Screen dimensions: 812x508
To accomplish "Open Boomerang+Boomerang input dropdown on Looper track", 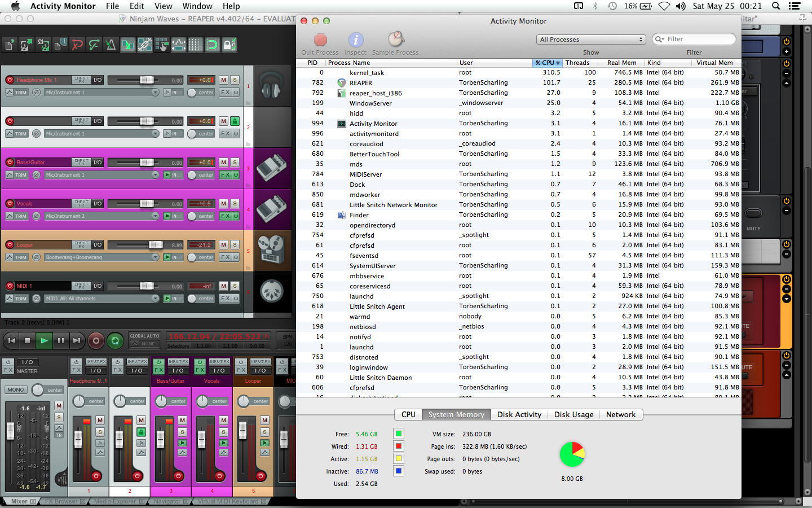I will coord(102,257).
